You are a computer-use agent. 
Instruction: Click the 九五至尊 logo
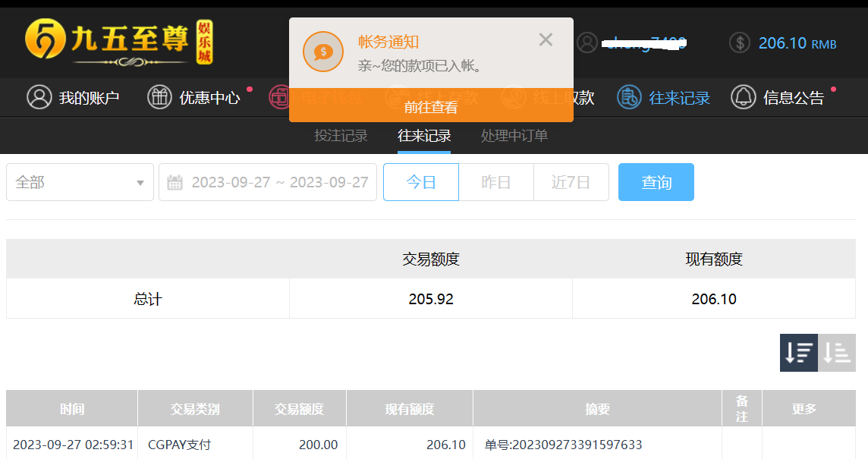(x=119, y=42)
